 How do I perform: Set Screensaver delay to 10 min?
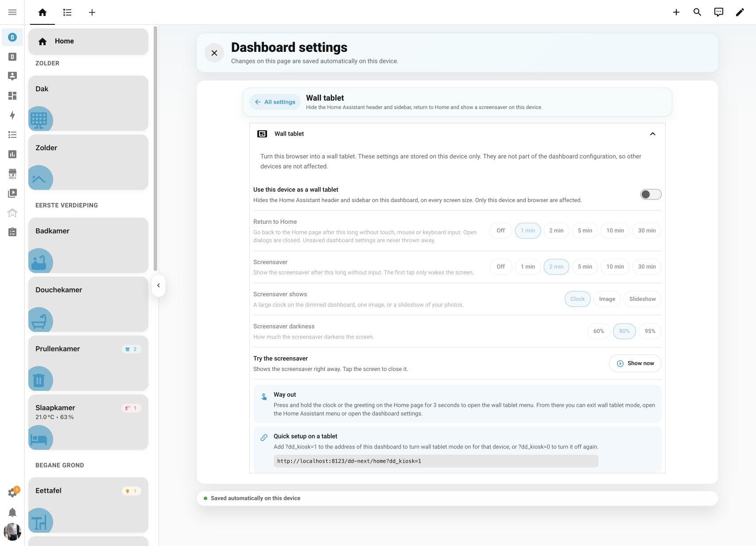615,267
